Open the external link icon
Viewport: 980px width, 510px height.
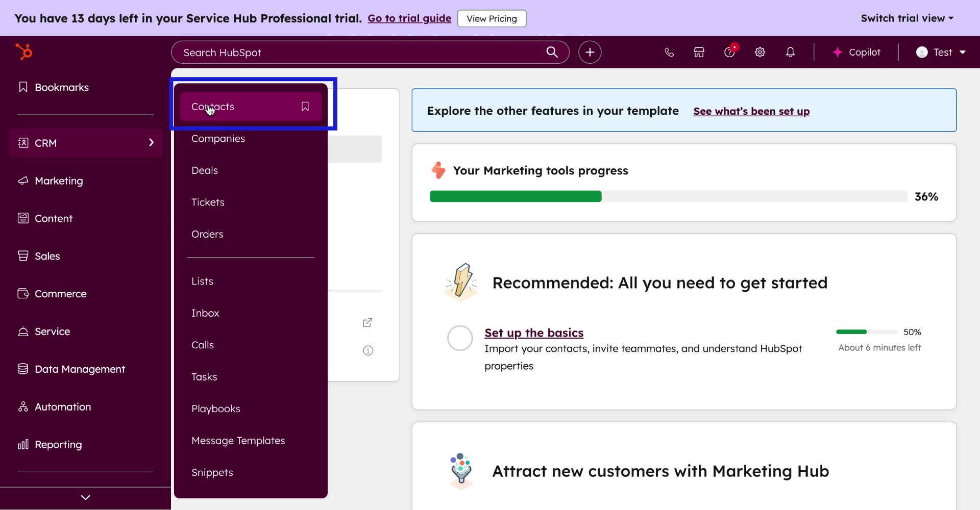tap(367, 323)
